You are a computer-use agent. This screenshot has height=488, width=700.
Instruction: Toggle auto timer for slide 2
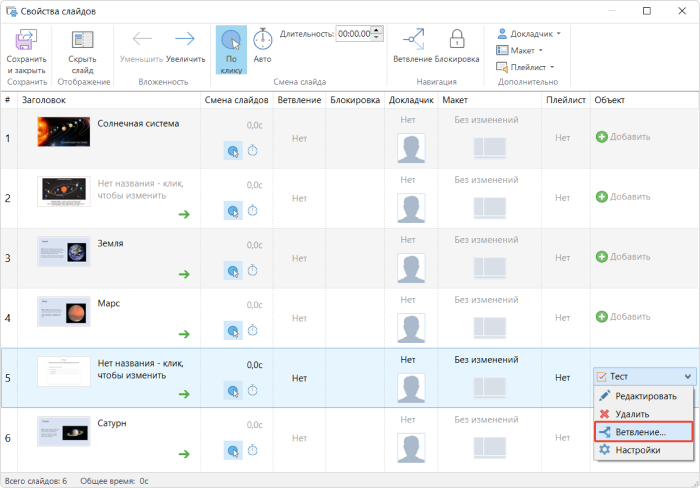click(x=253, y=210)
